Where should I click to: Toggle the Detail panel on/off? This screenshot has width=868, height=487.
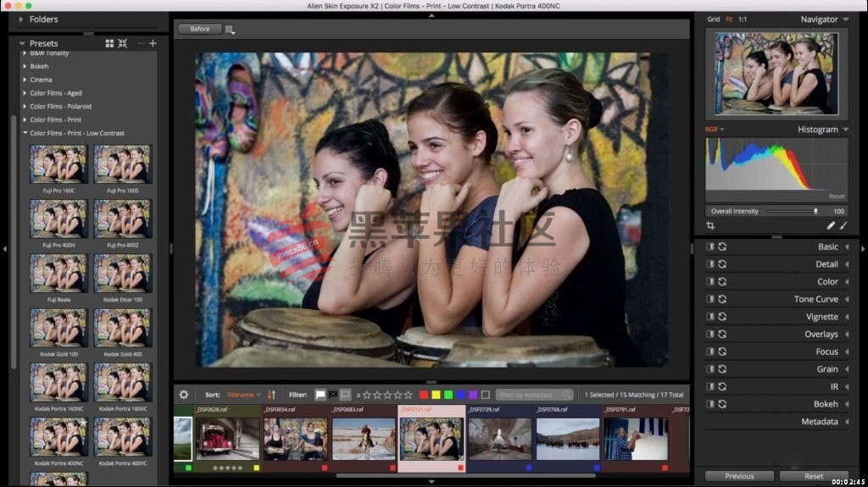[x=710, y=264]
